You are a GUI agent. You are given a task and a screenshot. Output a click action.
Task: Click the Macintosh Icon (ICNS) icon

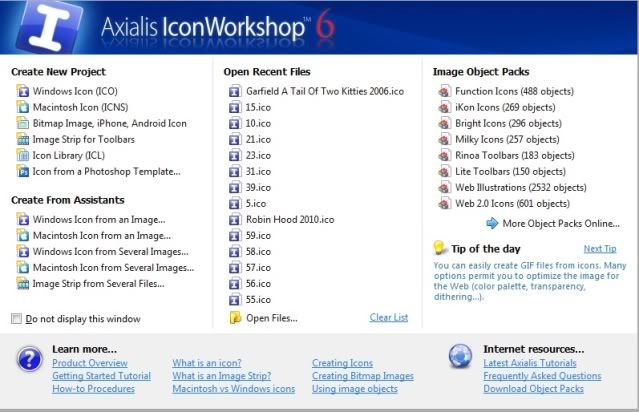click(x=23, y=107)
